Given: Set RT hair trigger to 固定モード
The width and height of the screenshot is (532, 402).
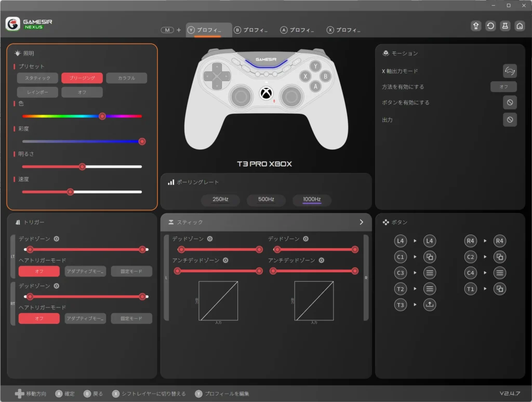Looking at the screenshot, I should coord(131,318).
